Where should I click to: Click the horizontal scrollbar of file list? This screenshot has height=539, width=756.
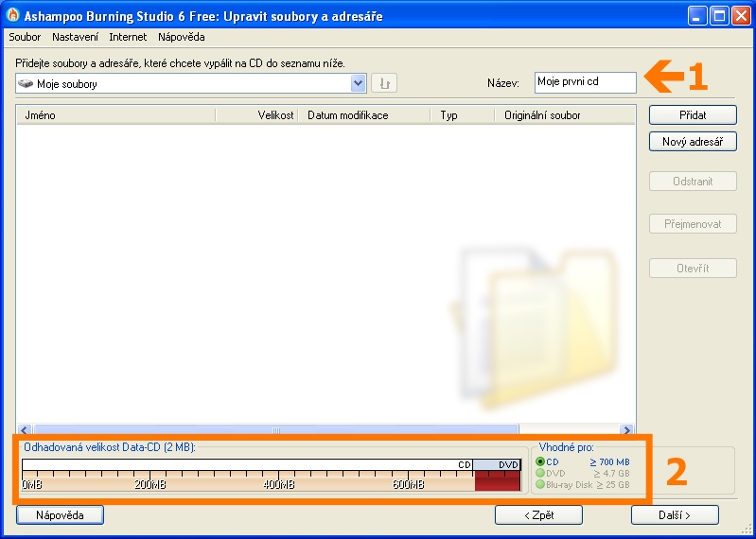tap(274, 429)
